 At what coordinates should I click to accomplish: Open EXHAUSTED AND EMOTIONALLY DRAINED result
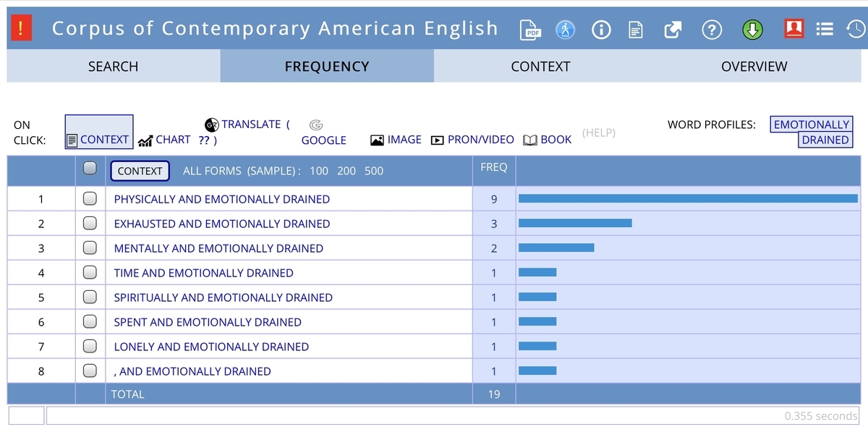click(222, 224)
